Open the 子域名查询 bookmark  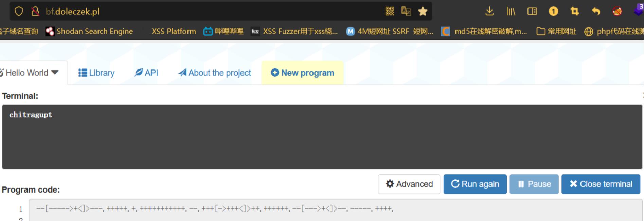coord(19,32)
